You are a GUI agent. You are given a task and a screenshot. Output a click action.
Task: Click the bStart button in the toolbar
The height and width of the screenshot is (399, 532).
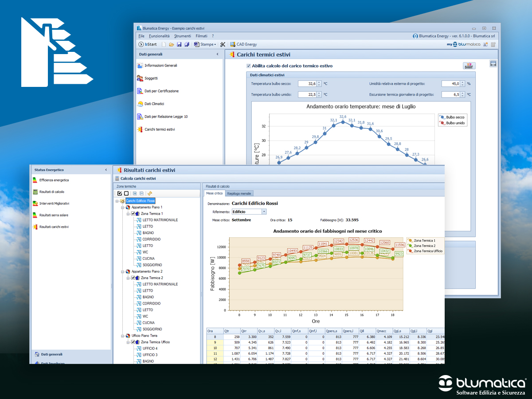148,44
